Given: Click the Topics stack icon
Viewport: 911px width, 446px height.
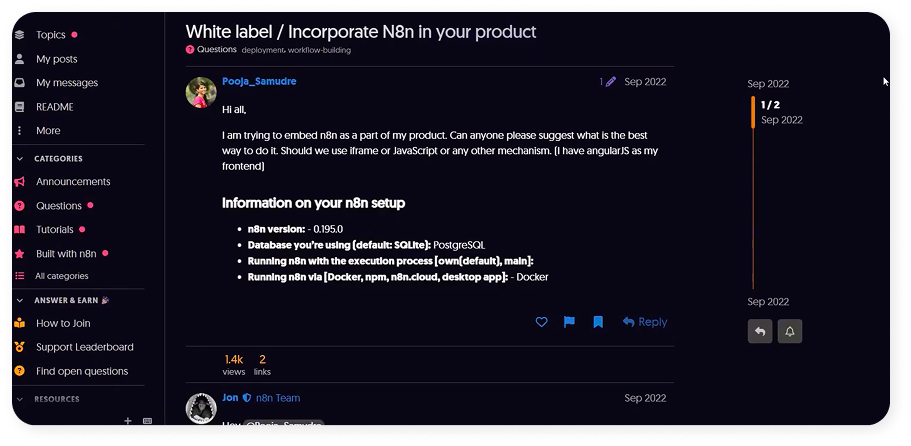Looking at the screenshot, I should (20, 35).
